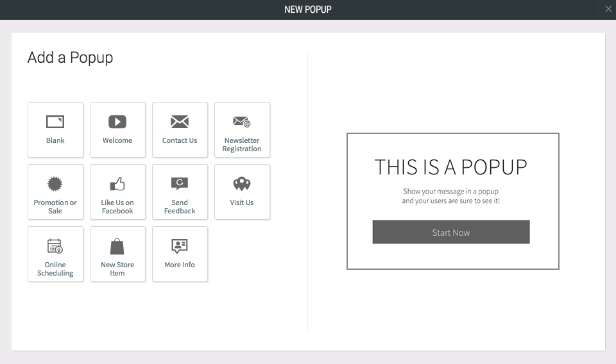This screenshot has height=364, width=616.
Task: Select the Send Feedback speech bubble icon
Action: click(180, 183)
